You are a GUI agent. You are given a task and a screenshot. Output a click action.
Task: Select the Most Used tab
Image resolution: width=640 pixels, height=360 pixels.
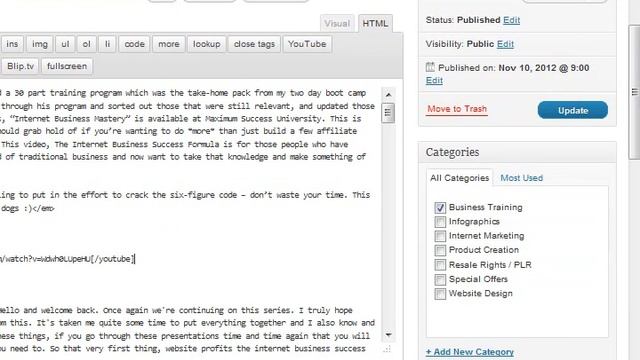tap(522, 178)
